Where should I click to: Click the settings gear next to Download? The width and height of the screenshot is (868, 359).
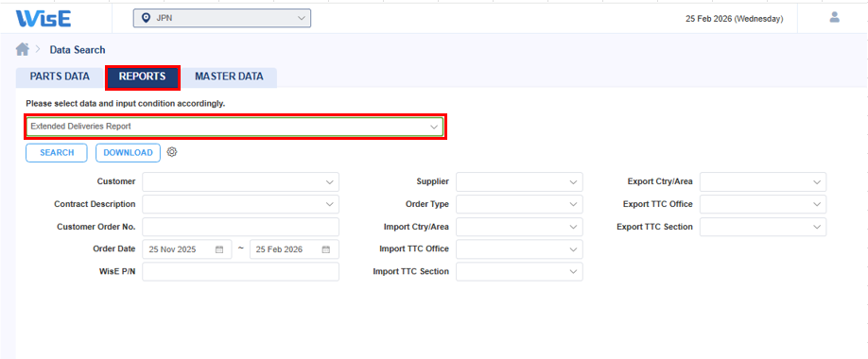[x=172, y=152]
